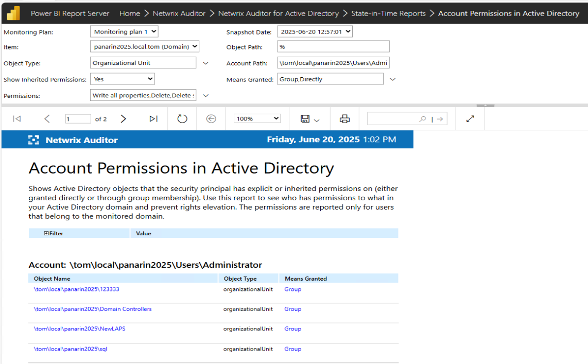Open the save/export menu
The image size is (588, 364).
(309, 119)
